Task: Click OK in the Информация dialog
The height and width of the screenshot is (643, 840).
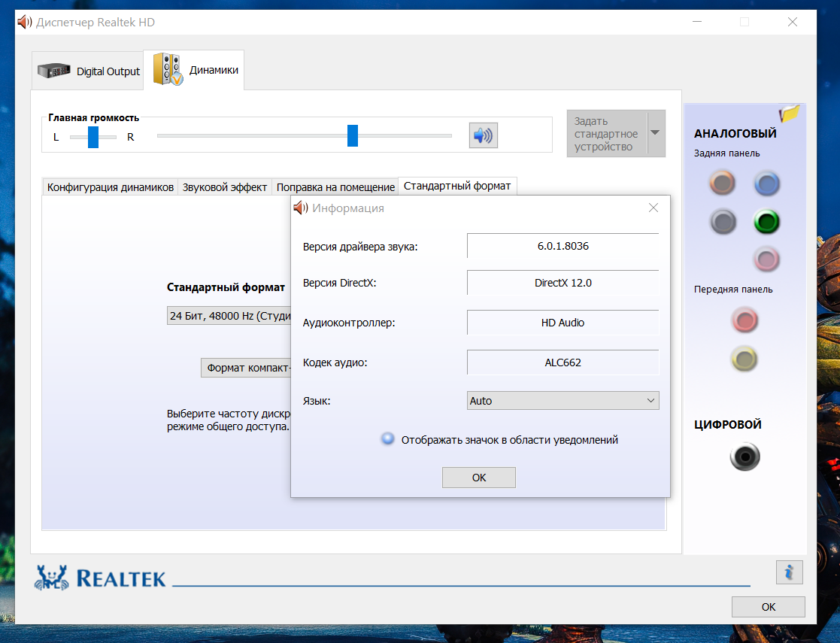Action: 479,478
